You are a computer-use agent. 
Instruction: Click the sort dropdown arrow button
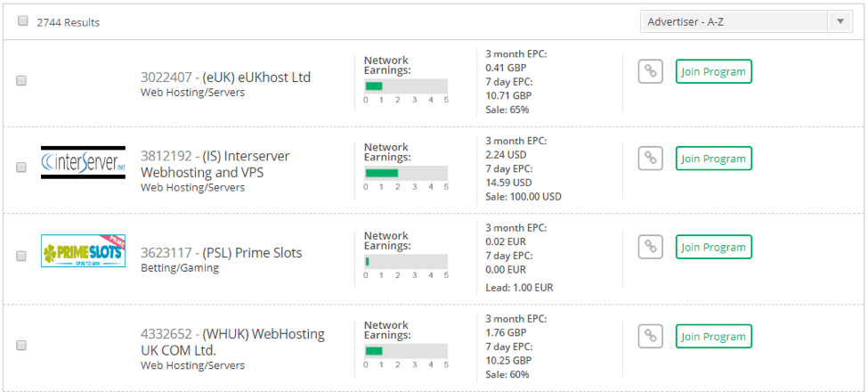(x=840, y=21)
